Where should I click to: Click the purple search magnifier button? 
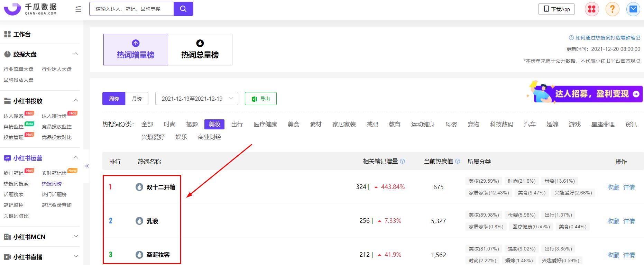pos(183,9)
